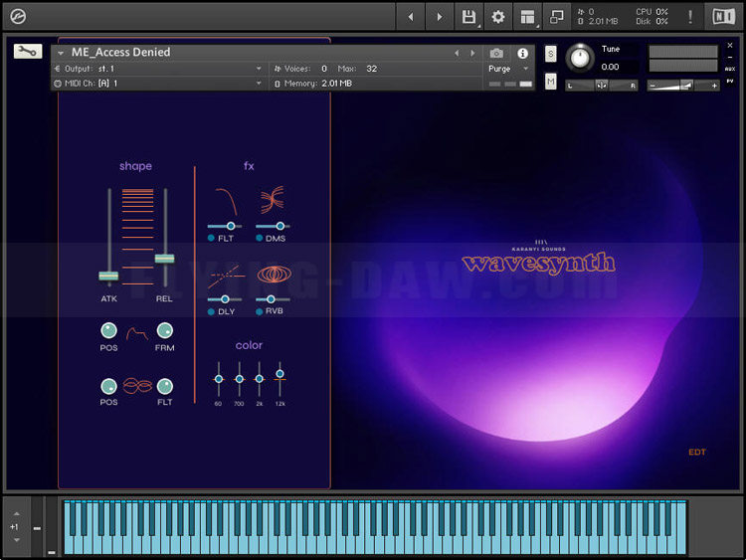Screen dimensions: 746x560
Task: Click the Tune value 0.00
Action: [610, 67]
